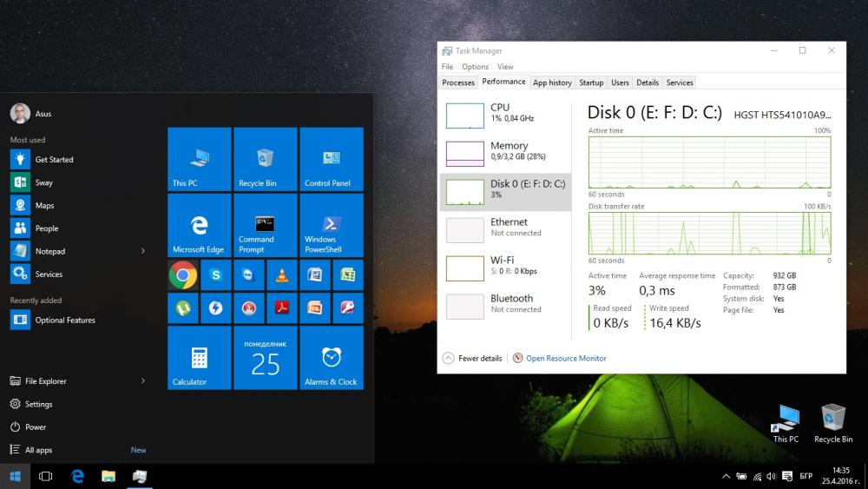
Task: Switch to the Processes tab
Action: point(458,83)
